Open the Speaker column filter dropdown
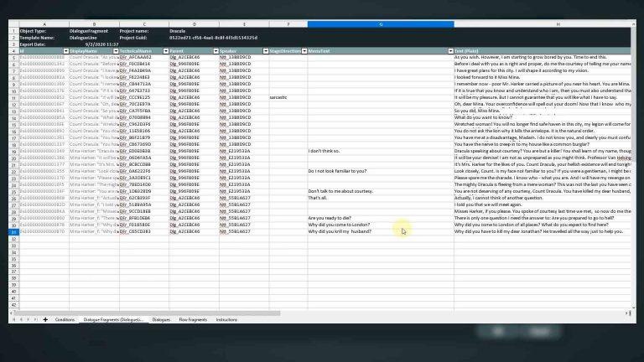This screenshot has height=362, width=644. [x=266, y=51]
